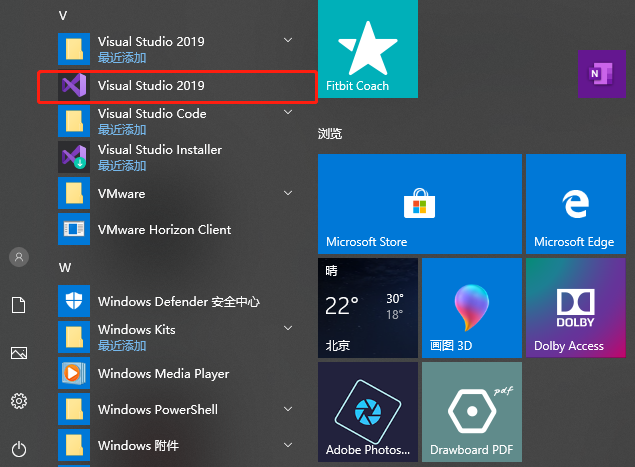Viewport: 635px width, 467px height.
Task: Click the Visual Studio Code folder label
Action: coord(152,114)
